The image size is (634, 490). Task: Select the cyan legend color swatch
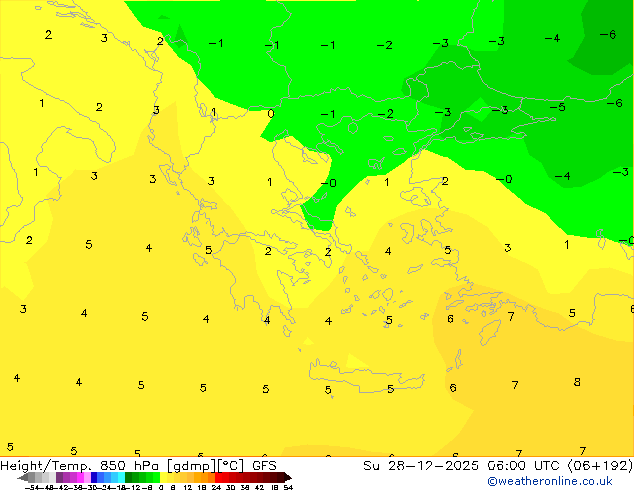click(x=121, y=478)
